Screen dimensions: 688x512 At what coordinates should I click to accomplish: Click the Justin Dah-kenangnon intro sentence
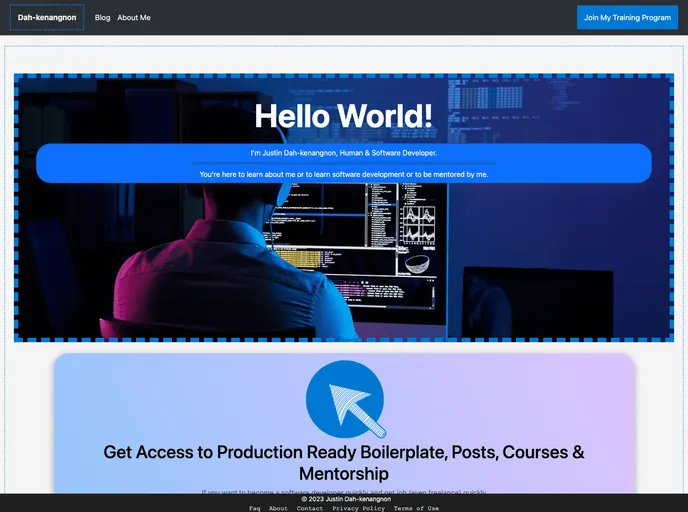[344, 153]
